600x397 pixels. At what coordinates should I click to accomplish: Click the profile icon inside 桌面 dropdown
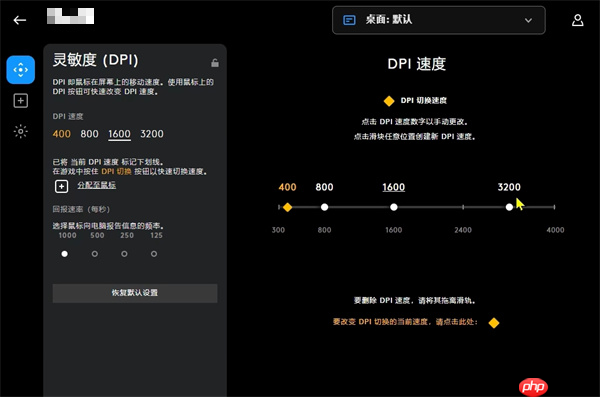tap(349, 20)
